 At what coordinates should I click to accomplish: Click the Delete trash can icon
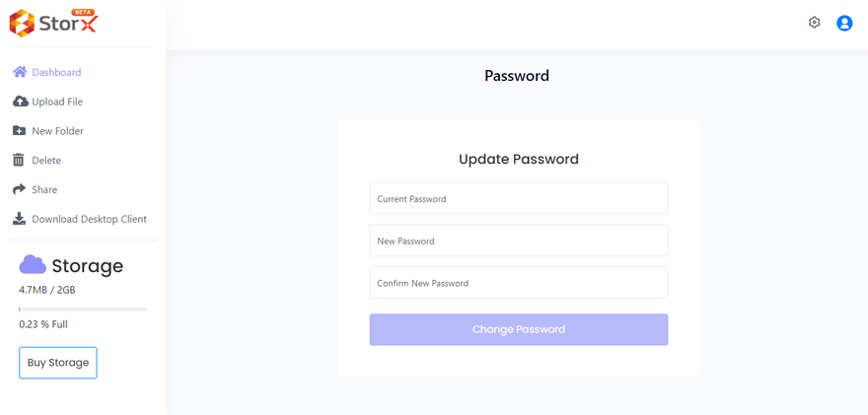[19, 160]
